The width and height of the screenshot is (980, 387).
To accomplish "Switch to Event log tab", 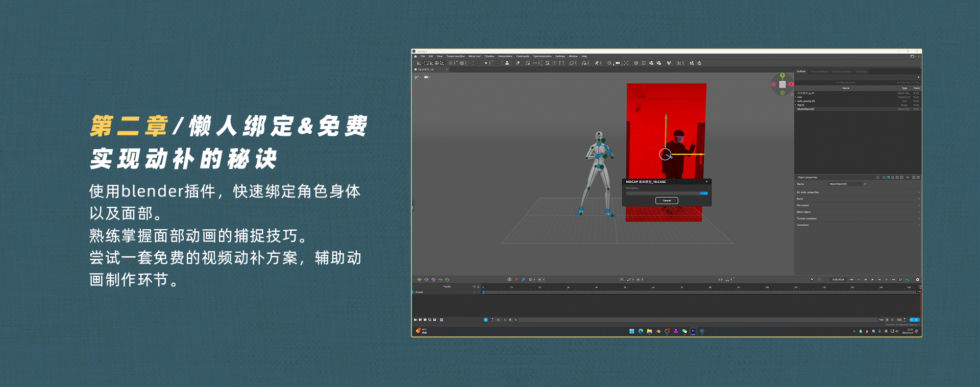I will point(861,71).
